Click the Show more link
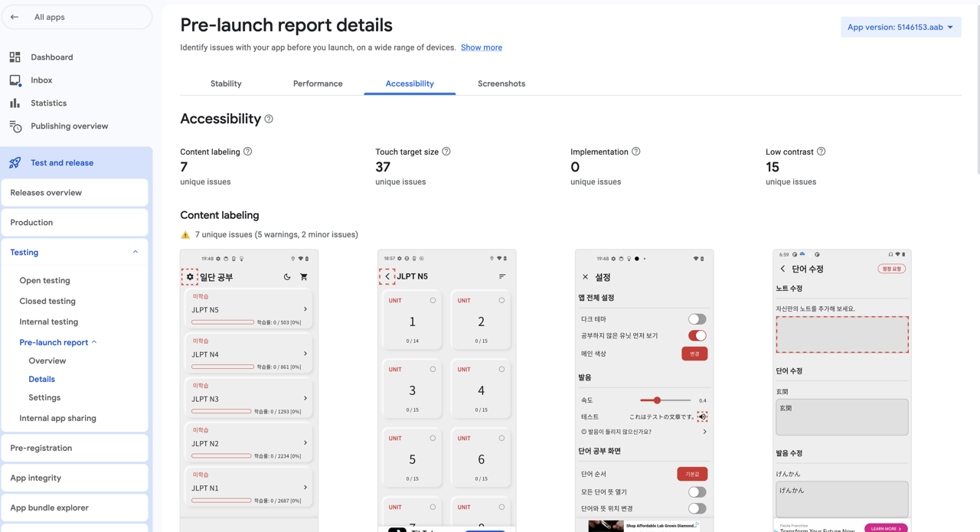 pos(481,47)
